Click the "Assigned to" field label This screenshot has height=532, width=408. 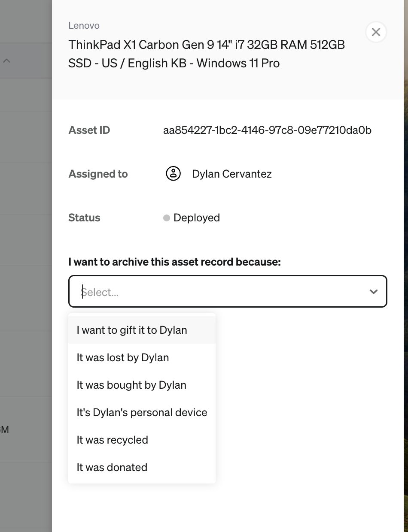[98, 174]
